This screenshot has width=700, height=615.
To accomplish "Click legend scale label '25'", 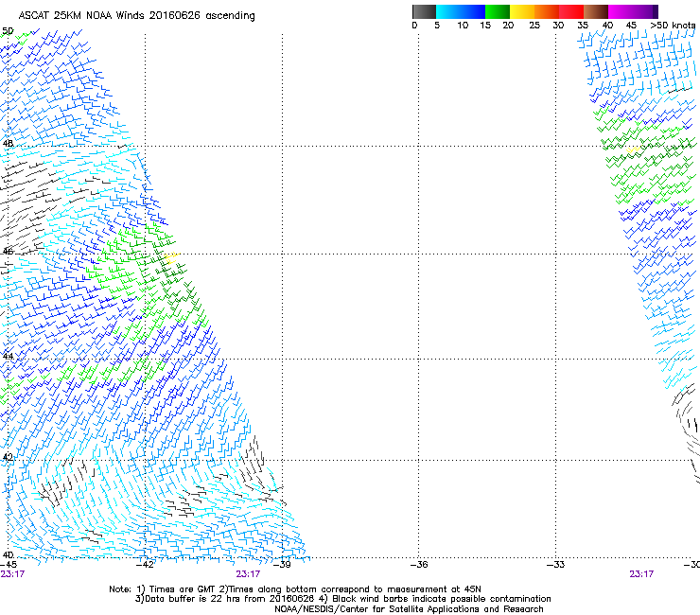I will pyautogui.click(x=534, y=26).
